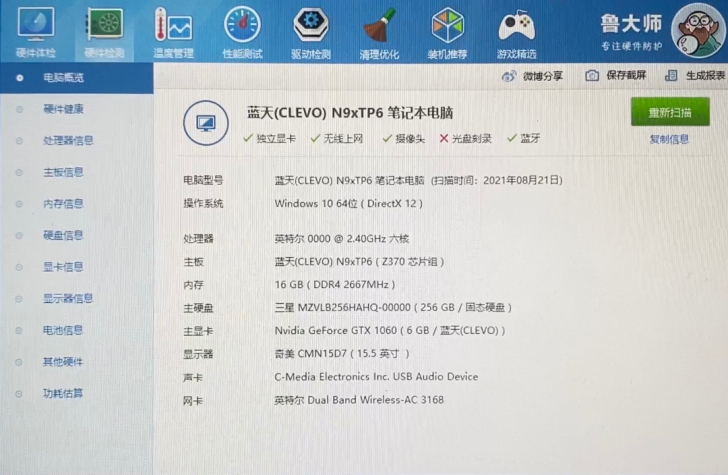Click the 主显卡 row label
This screenshot has height=475, width=728.
click(198, 331)
